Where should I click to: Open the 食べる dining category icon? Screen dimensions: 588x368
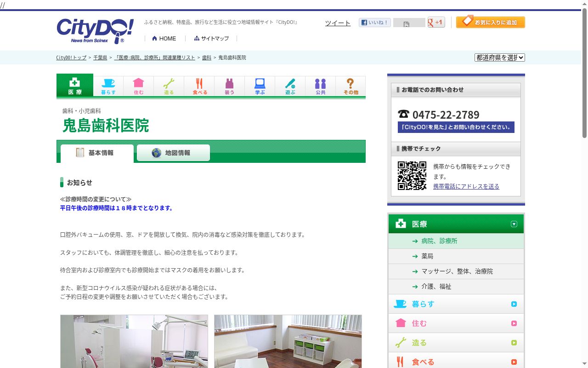pyautogui.click(x=199, y=86)
